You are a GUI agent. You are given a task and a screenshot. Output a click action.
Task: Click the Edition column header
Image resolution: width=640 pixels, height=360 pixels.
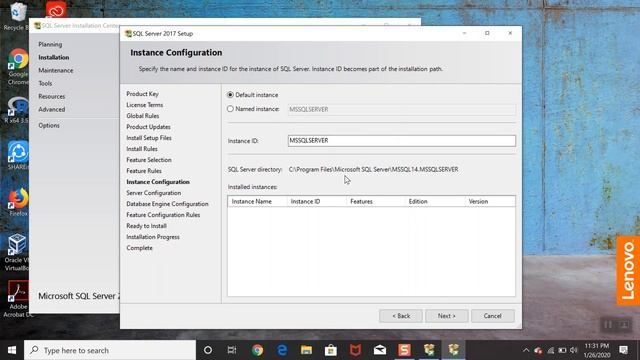pyautogui.click(x=435, y=201)
